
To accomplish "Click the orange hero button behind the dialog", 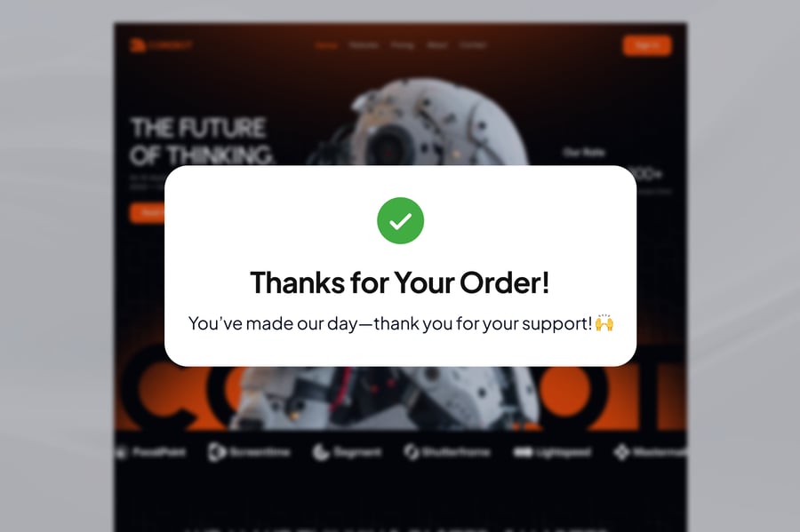I will (148, 212).
